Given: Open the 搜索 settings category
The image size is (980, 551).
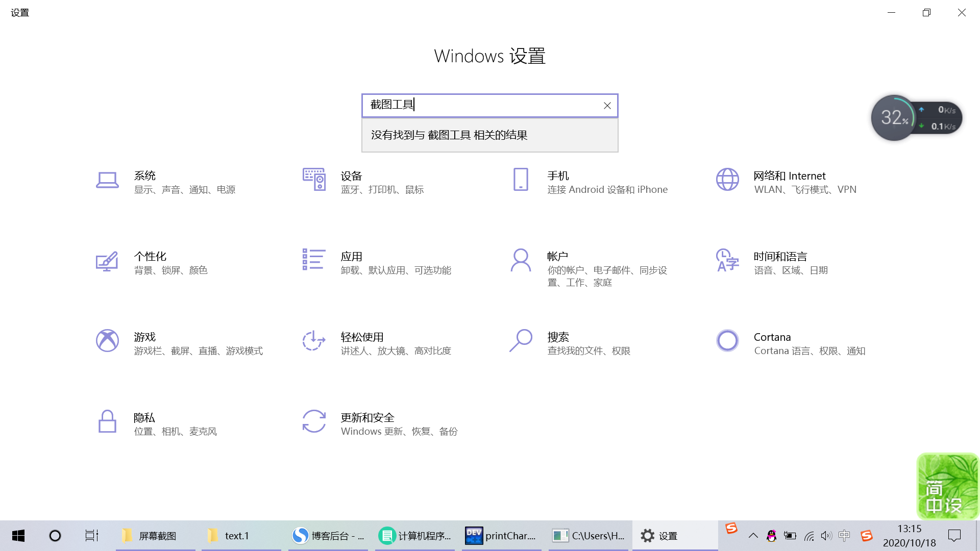Looking at the screenshot, I should pos(558,337).
